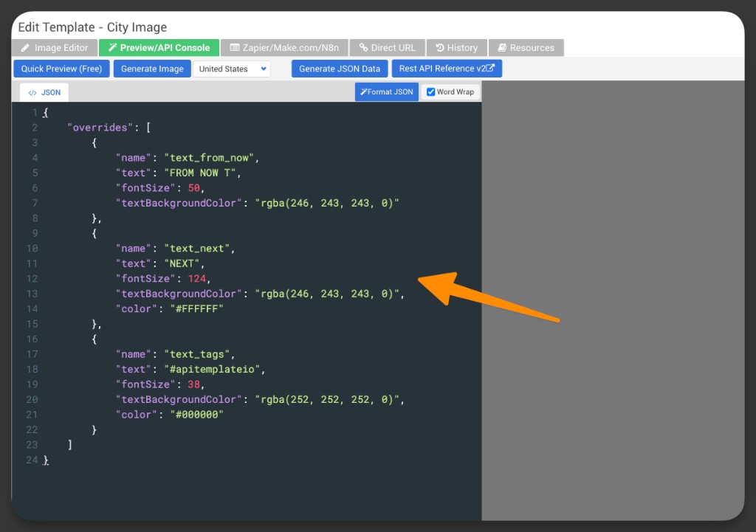756x532 pixels.
Task: Toggle the Word Wrap checkbox
Action: [x=430, y=91]
